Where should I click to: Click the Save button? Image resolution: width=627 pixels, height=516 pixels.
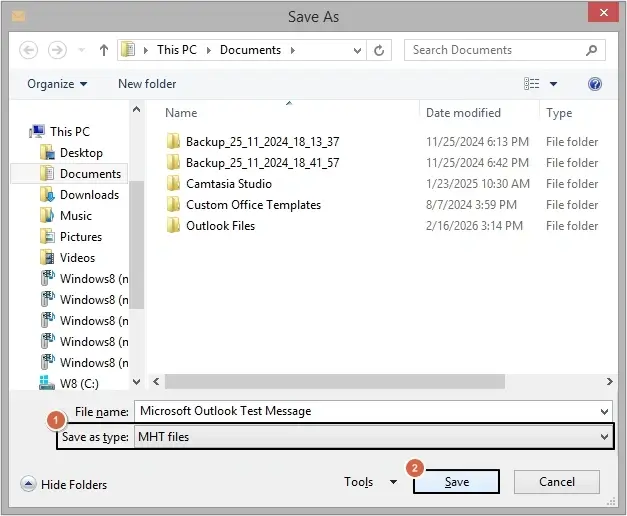(456, 482)
